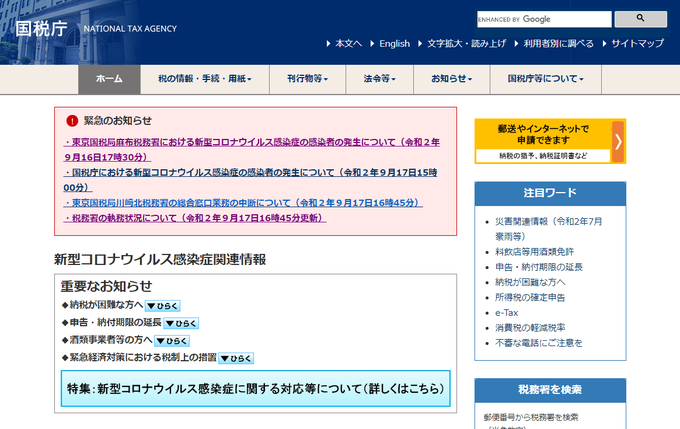Open お知らせ dropdown menu

click(x=451, y=79)
